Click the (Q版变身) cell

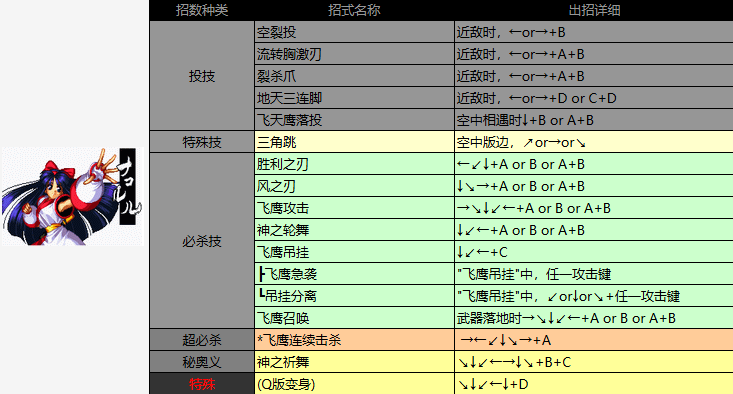pos(354,384)
